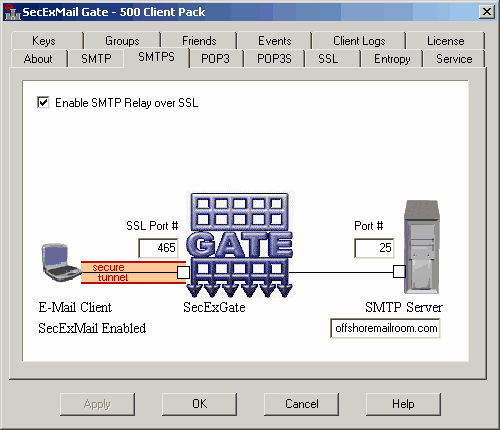Click the SecExMail Gate title bar icon
The image size is (500, 430).
click(x=12, y=12)
